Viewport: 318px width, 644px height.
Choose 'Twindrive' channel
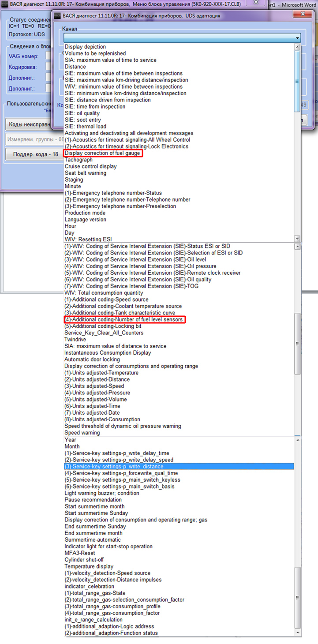[75, 339]
